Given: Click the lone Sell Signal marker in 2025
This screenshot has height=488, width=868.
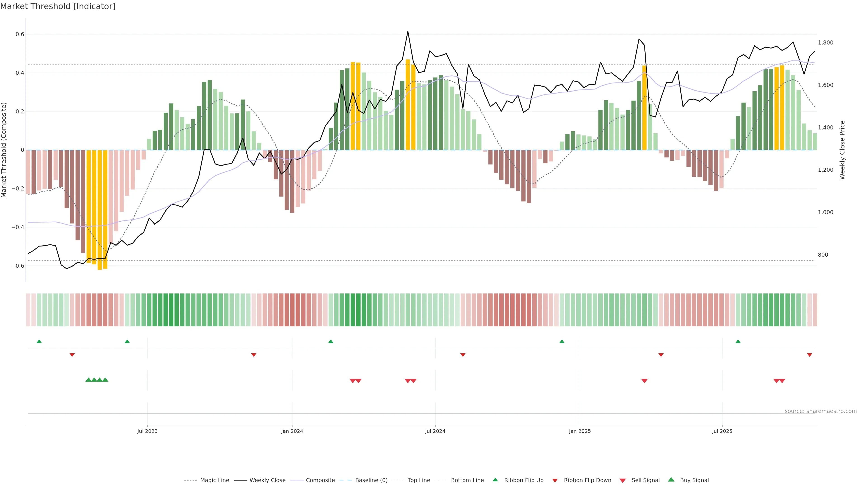Looking at the screenshot, I should [x=644, y=381].
